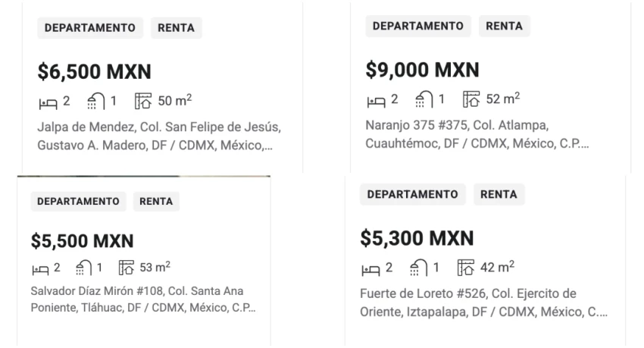Select RENTA tag on $9,000 listing
This screenshot has width=644, height=348.
(504, 27)
